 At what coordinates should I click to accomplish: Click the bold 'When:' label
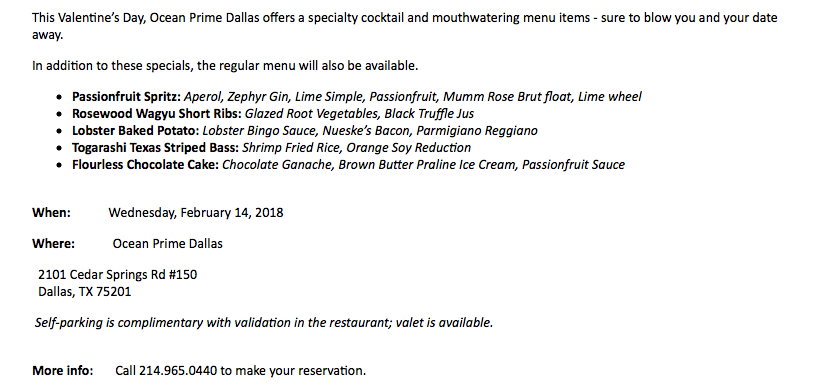51,213
